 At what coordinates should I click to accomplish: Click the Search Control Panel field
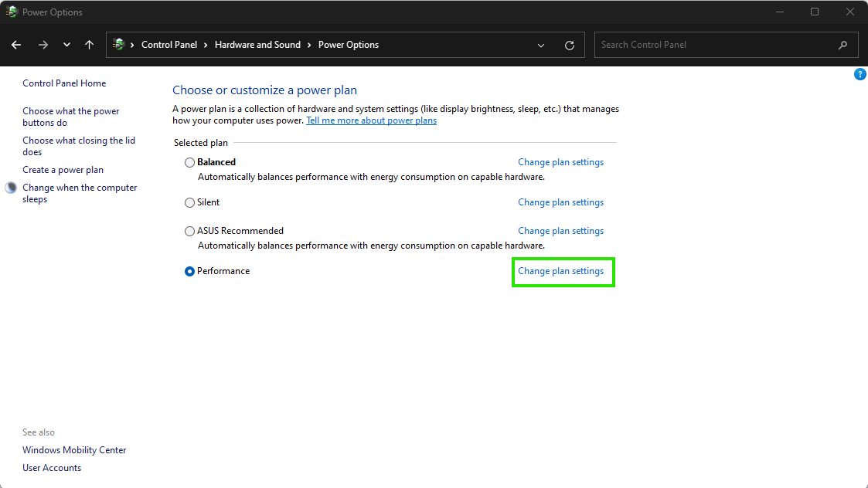(x=715, y=45)
